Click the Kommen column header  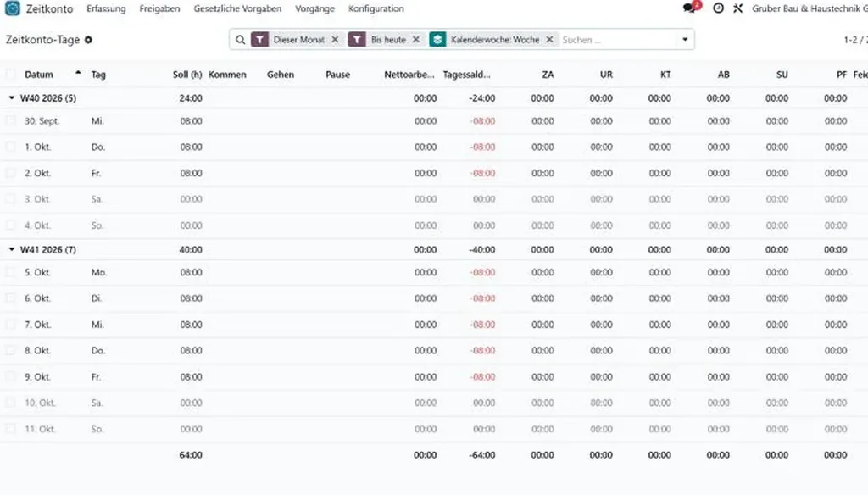pos(227,75)
